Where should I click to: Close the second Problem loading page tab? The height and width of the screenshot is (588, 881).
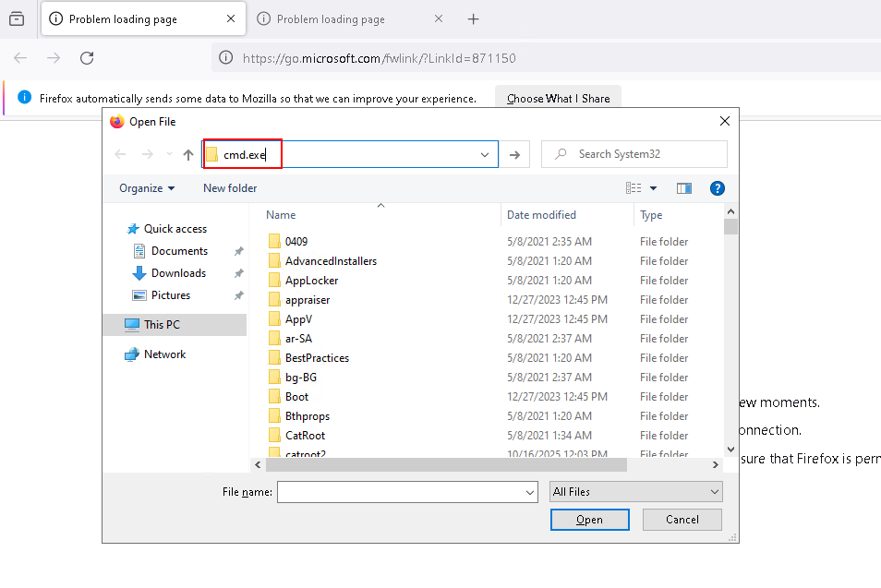click(x=439, y=18)
